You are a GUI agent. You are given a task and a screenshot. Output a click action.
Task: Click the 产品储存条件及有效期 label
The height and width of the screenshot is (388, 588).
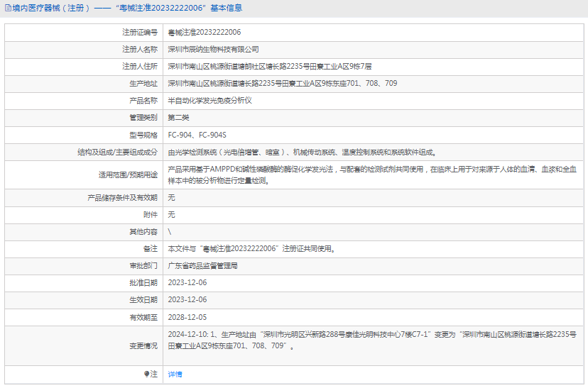tap(123, 197)
